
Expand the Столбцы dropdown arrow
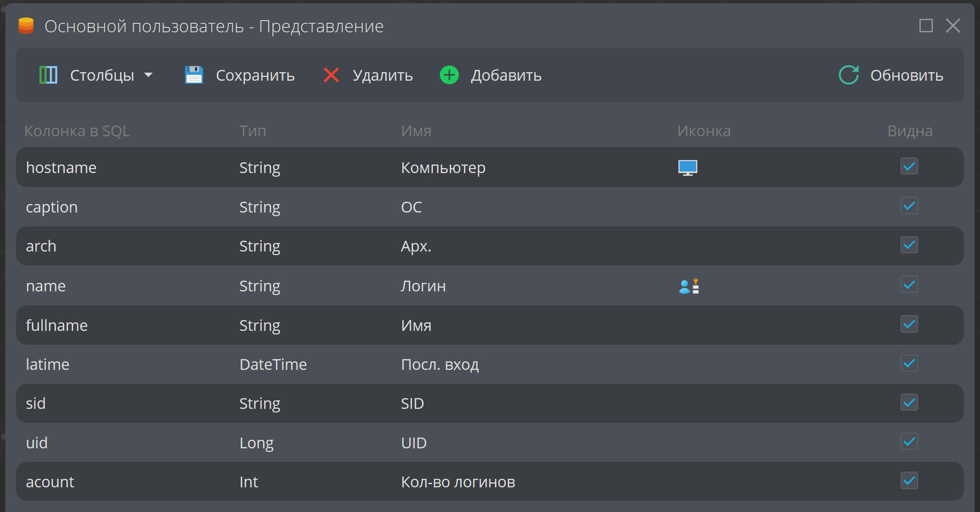click(149, 75)
